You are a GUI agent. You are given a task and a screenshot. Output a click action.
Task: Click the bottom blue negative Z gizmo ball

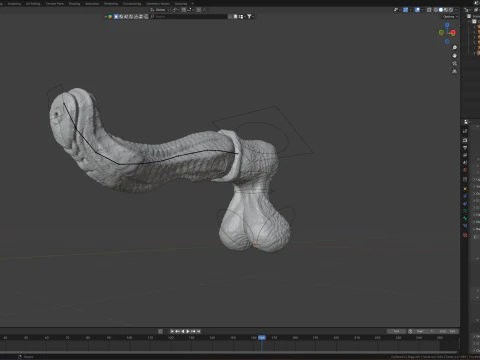(x=447, y=41)
